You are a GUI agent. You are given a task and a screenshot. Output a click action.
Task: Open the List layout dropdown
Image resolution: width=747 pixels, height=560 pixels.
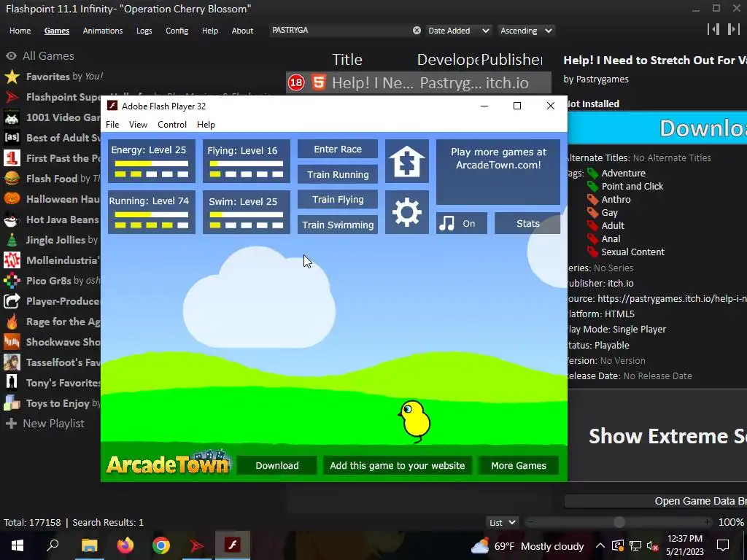tap(502, 522)
